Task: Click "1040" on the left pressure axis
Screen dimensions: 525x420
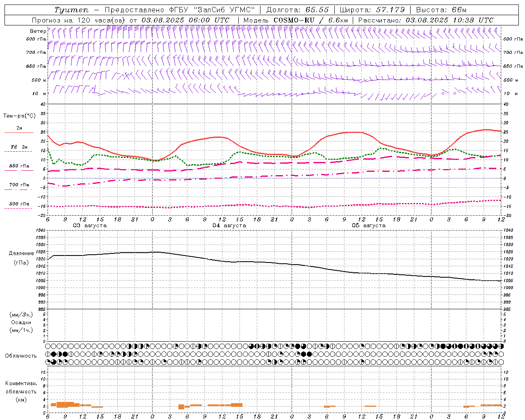Action: pyautogui.click(x=40, y=231)
